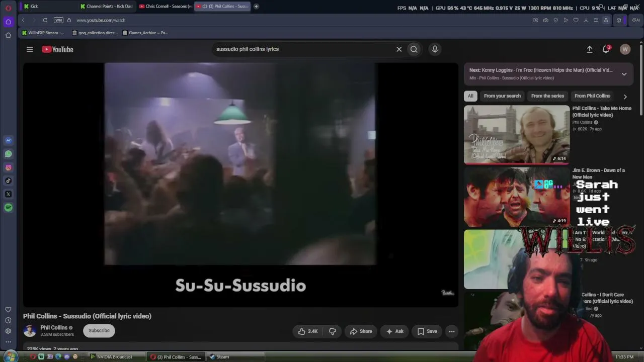This screenshot has width=644, height=362.
Task: Save the video to a playlist
Action: pos(427,331)
